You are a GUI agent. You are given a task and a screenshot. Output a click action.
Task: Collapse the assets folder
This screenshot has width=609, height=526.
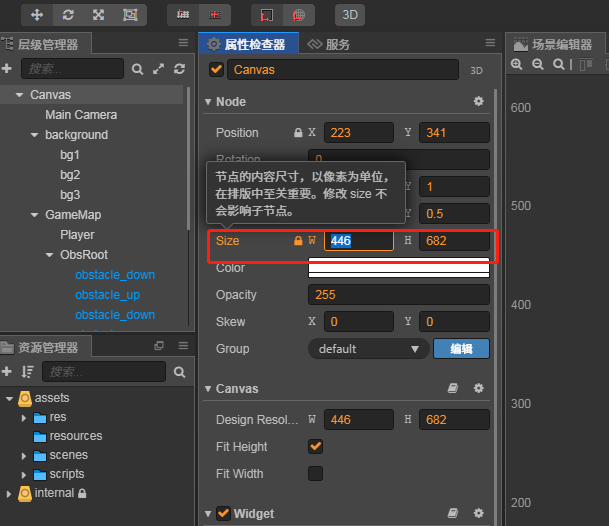point(9,399)
